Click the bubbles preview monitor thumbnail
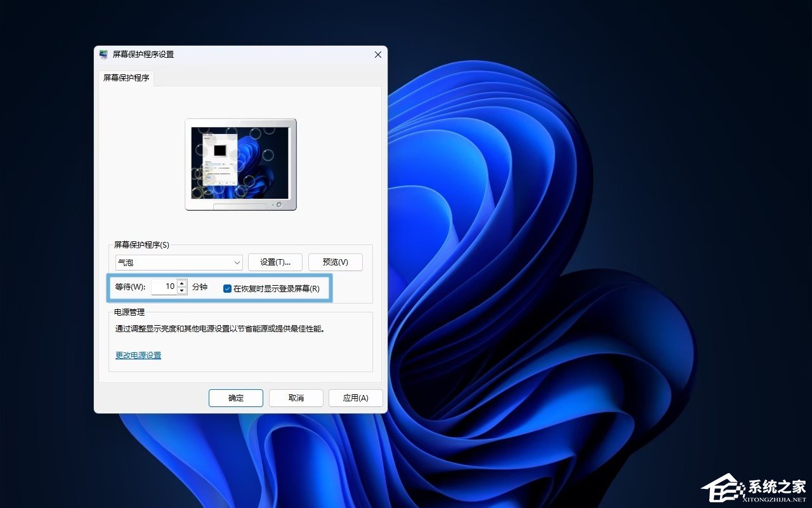Viewport: 812px width, 508px height. coord(240,161)
